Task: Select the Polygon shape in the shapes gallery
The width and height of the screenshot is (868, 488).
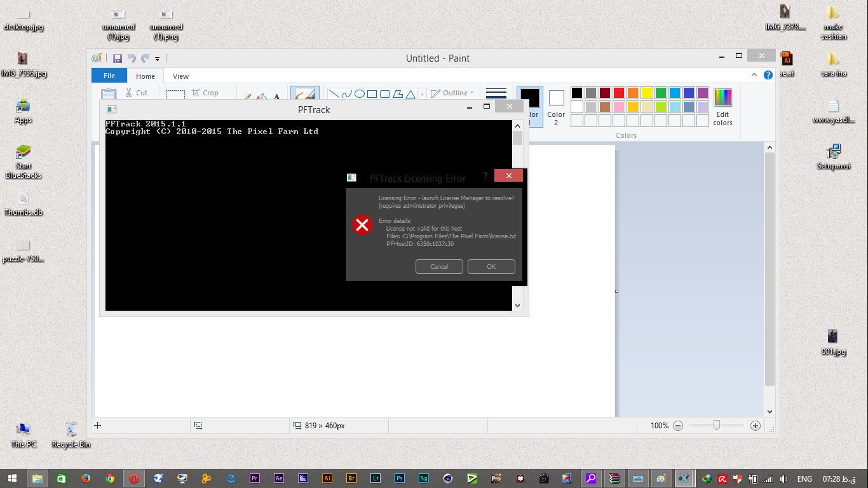Action: (x=398, y=94)
